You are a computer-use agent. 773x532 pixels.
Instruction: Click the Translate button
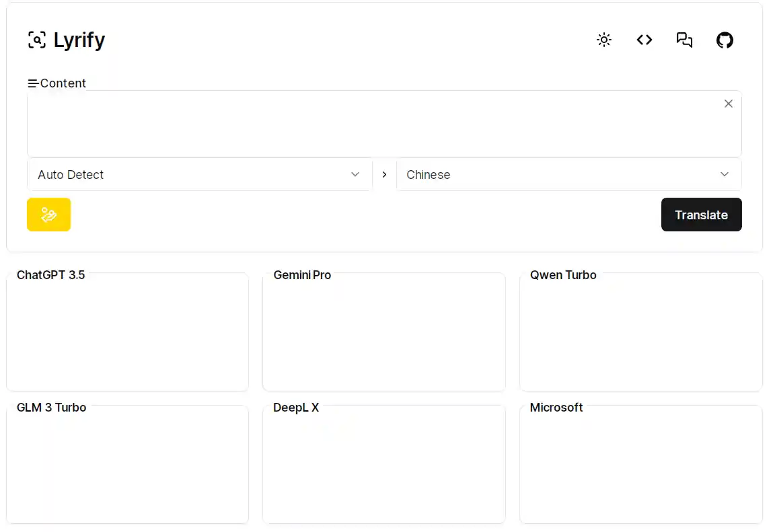(701, 215)
